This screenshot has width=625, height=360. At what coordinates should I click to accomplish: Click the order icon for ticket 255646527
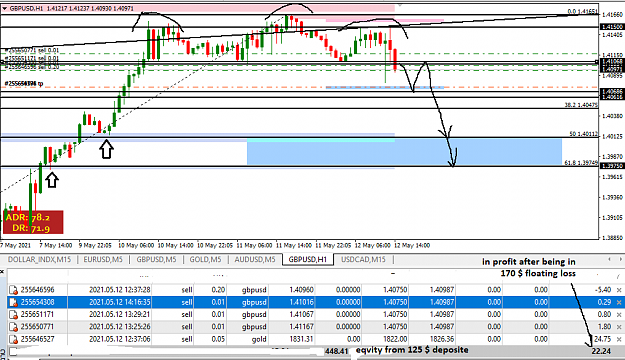pos(14,340)
